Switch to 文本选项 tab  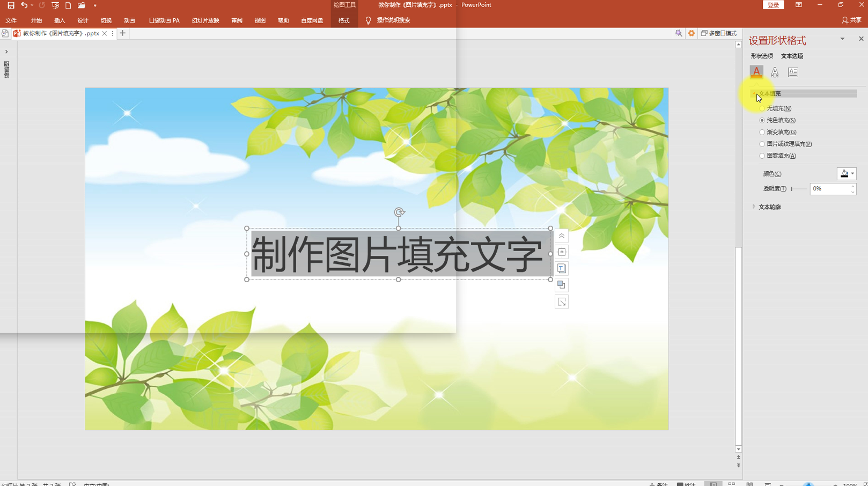(792, 56)
